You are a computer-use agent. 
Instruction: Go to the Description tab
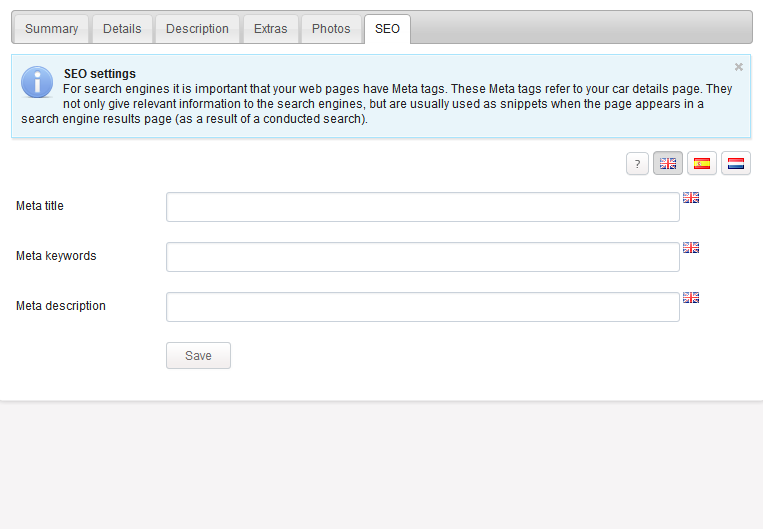click(x=197, y=29)
